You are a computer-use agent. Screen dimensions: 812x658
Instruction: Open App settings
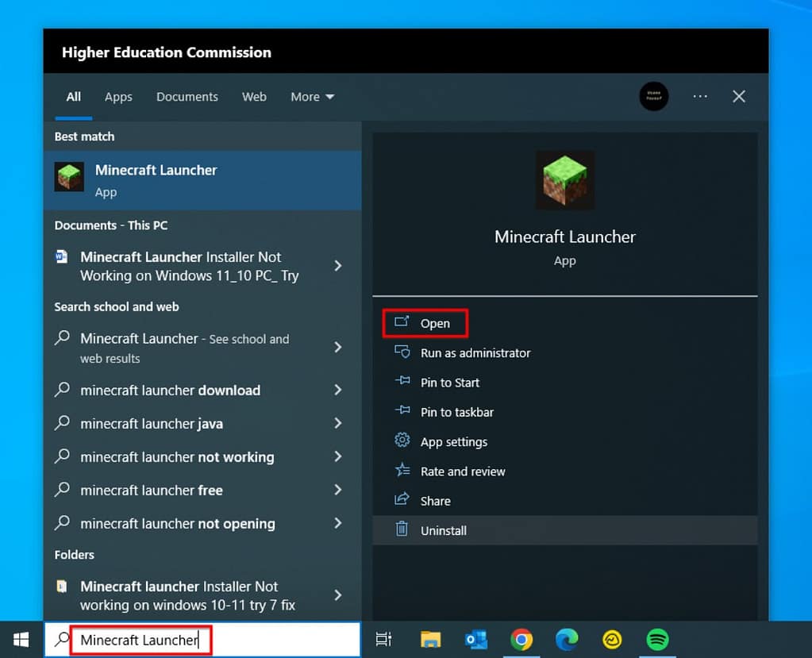point(454,442)
